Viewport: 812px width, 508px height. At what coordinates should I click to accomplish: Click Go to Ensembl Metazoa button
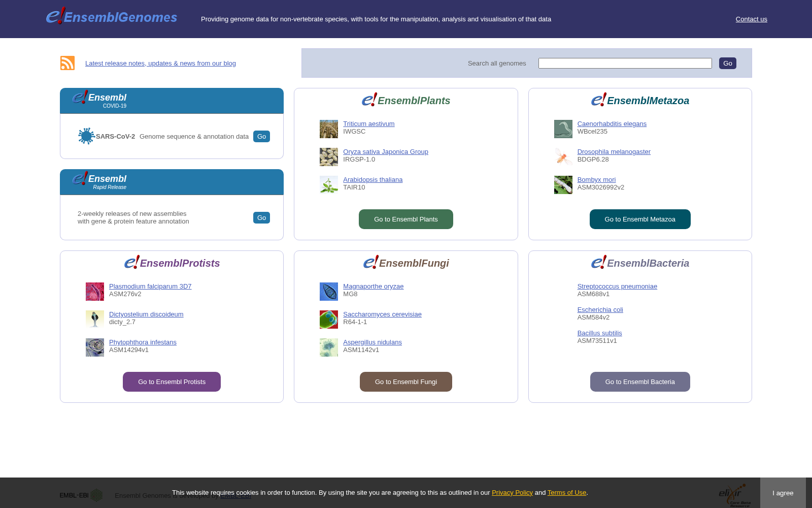point(640,219)
